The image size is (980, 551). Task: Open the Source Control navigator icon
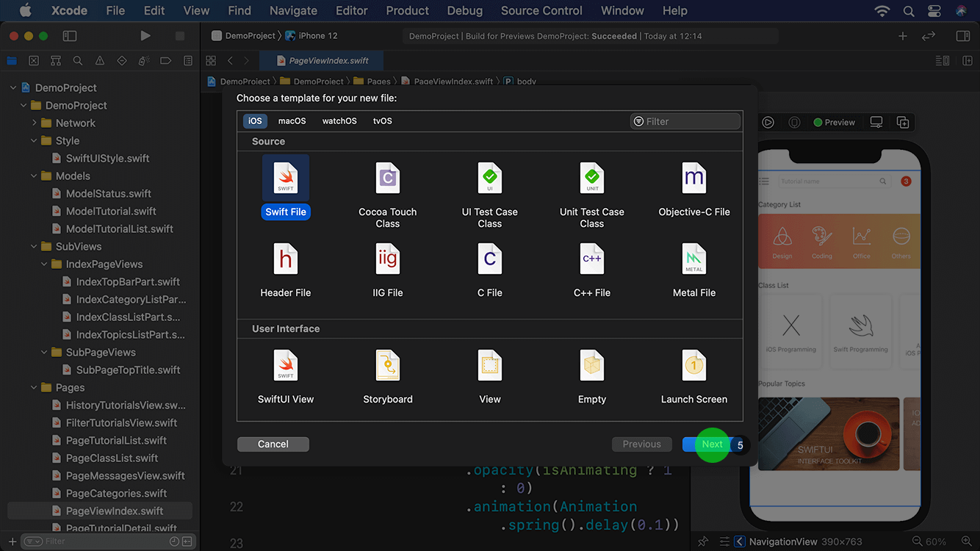(34, 61)
